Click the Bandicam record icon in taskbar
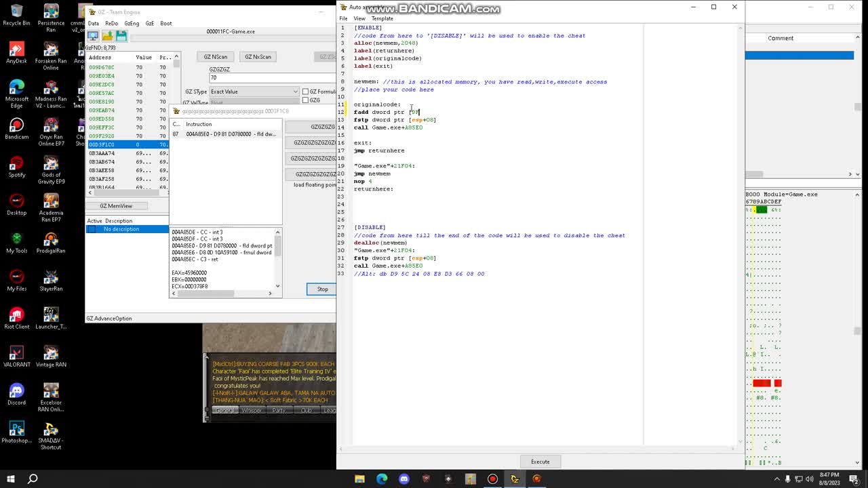 [492, 479]
